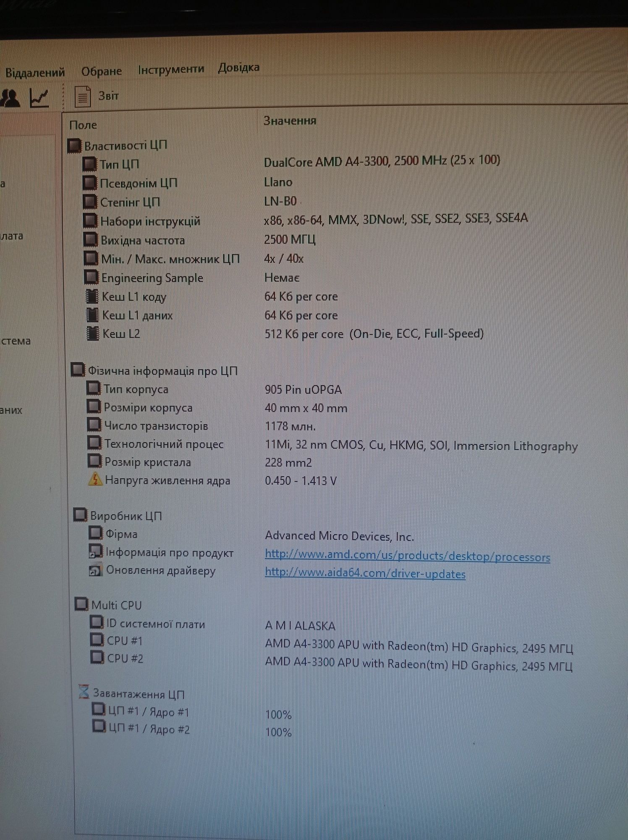The height and width of the screenshot is (840, 628).
Task: Click the CPU #1 row icon
Action: pyautogui.click(x=97, y=640)
